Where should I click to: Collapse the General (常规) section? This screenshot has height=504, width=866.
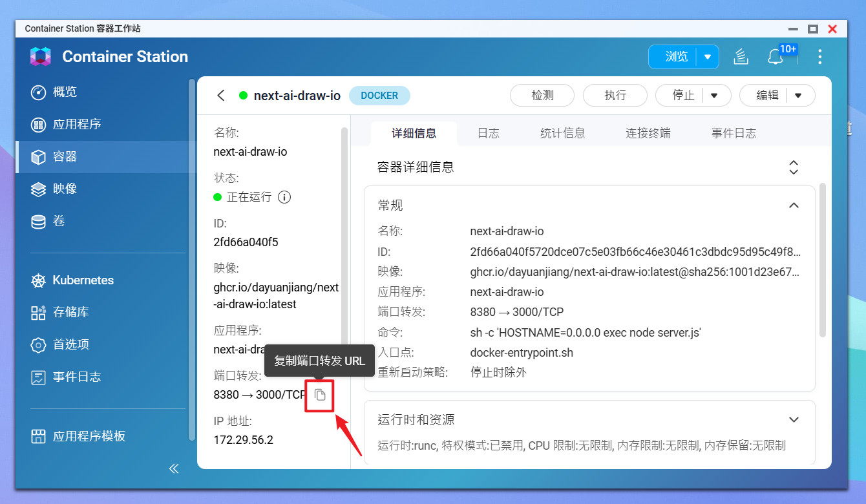[x=794, y=205]
